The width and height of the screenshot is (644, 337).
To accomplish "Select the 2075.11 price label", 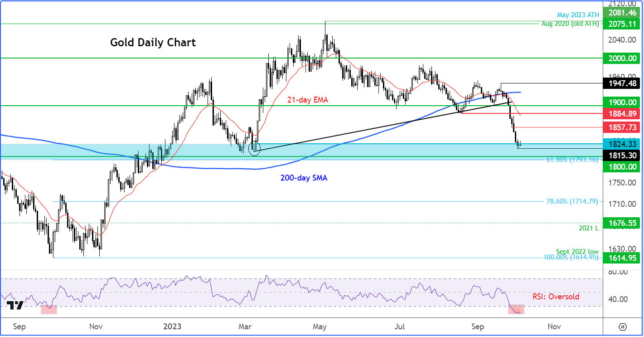I will coord(621,24).
